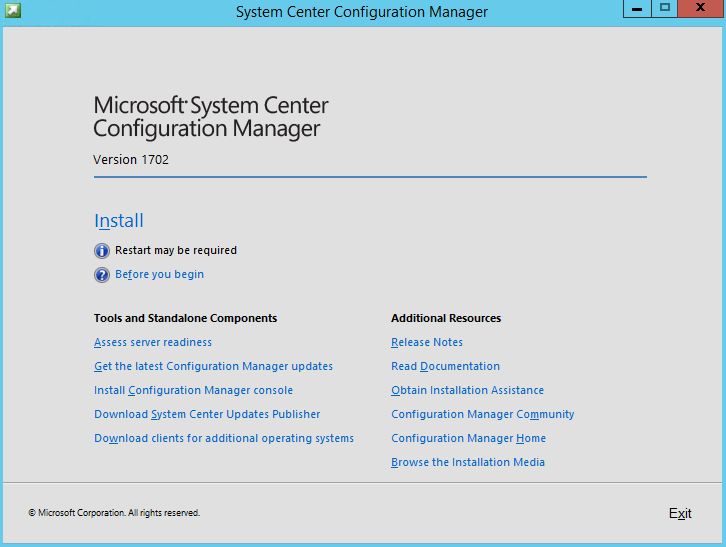Viewport: 726px width, 547px height.
Task: Click the question mark help icon
Action: point(102,275)
